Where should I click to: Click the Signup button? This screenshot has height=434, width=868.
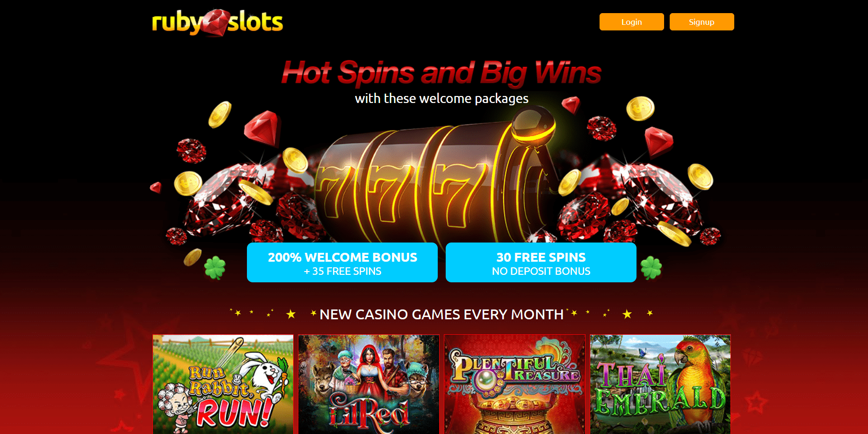coord(702,22)
